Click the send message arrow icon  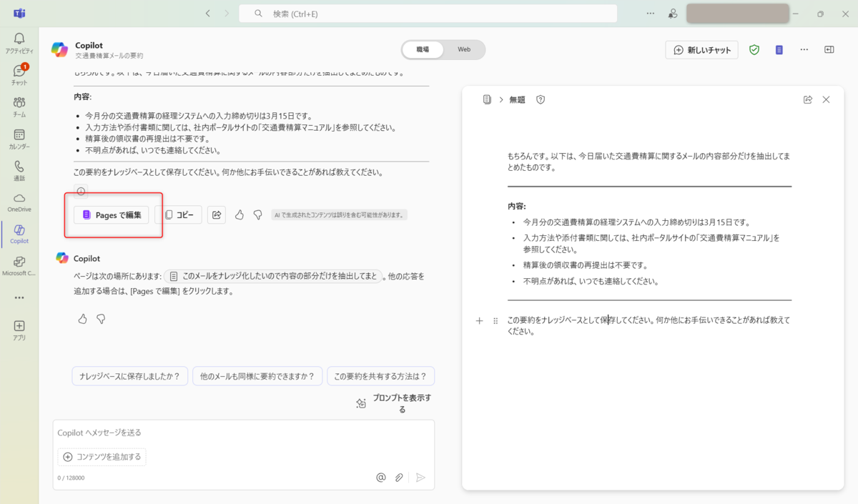point(420,478)
